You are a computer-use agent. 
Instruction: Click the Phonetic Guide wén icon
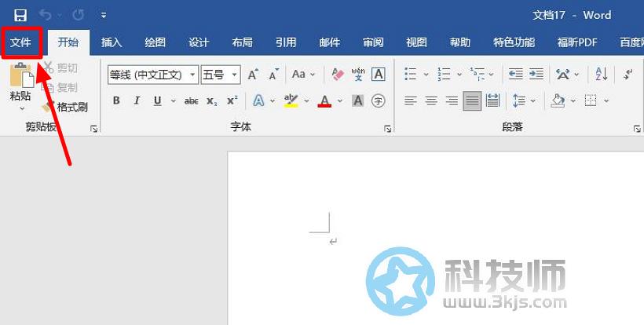coord(358,75)
